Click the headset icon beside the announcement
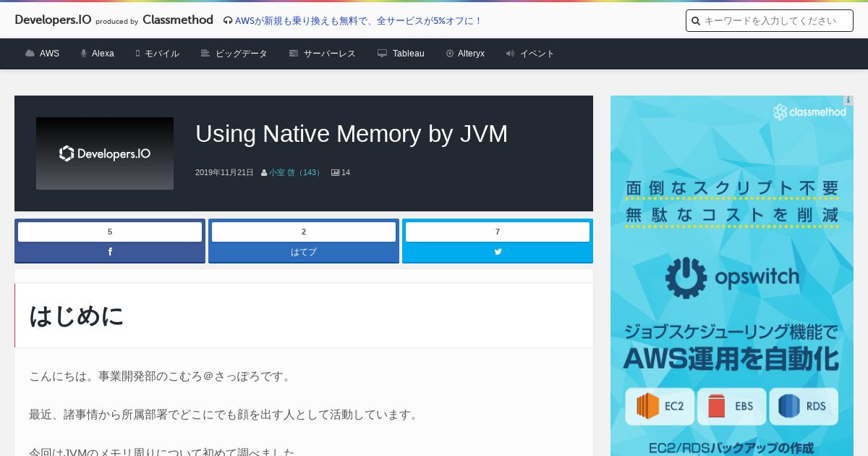Screen dimensions: 868x456 click(x=228, y=21)
